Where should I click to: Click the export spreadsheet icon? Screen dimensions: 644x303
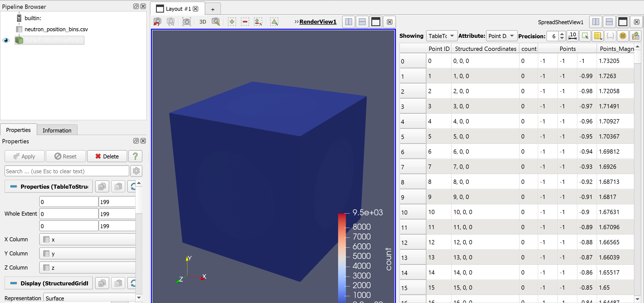pos(635,36)
